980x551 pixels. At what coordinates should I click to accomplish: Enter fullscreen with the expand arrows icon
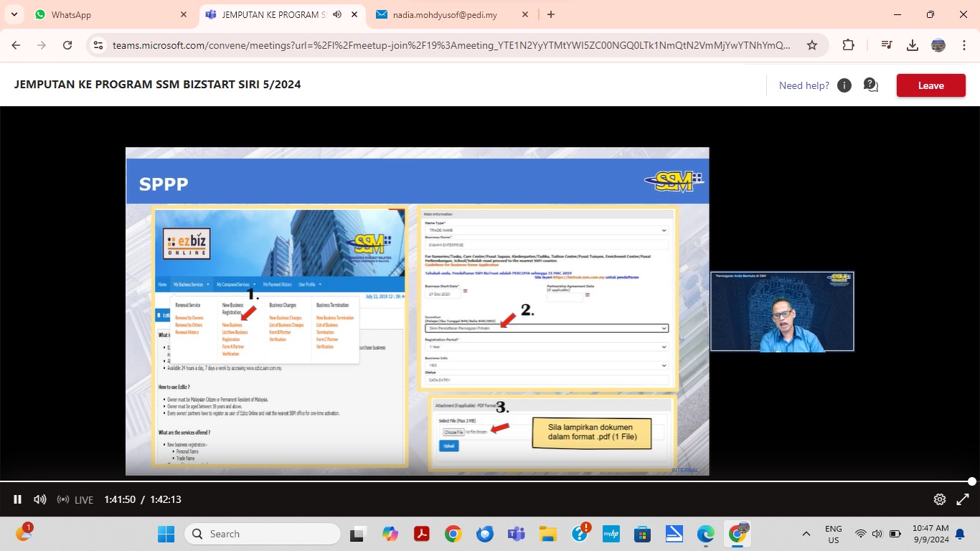963,499
